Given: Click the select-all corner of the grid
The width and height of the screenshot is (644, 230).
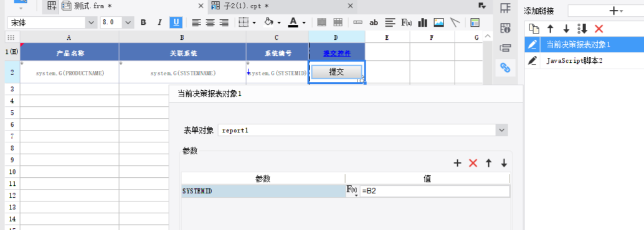Looking at the screenshot, I should click(11, 37).
